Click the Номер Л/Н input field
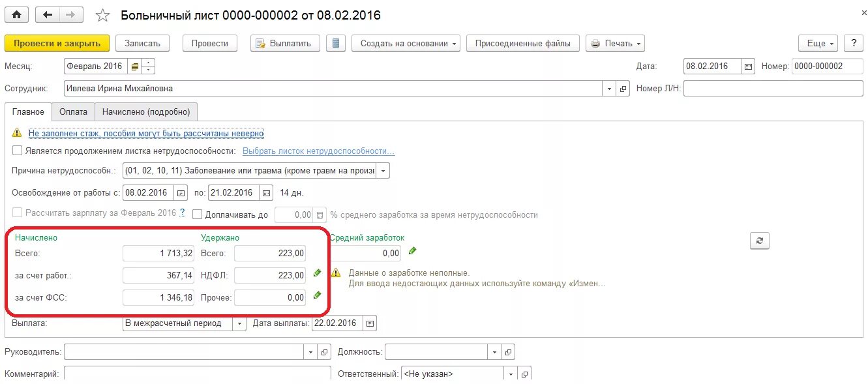 click(x=773, y=89)
